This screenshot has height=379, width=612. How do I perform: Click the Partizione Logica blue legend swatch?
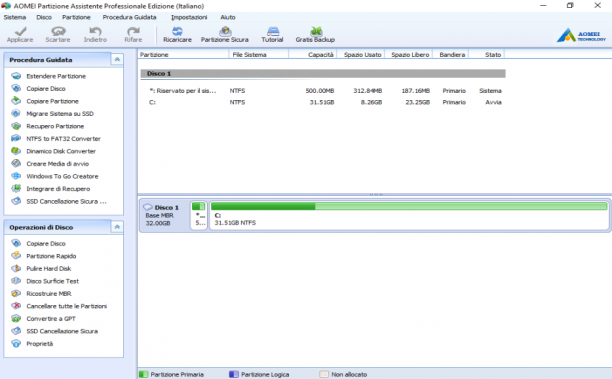point(234,374)
